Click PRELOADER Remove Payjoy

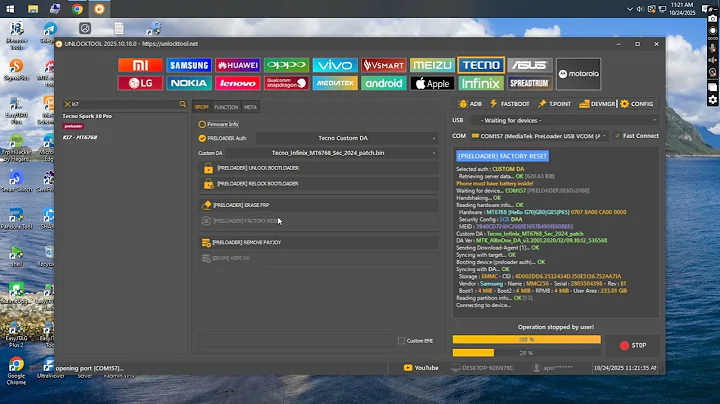(x=318, y=242)
